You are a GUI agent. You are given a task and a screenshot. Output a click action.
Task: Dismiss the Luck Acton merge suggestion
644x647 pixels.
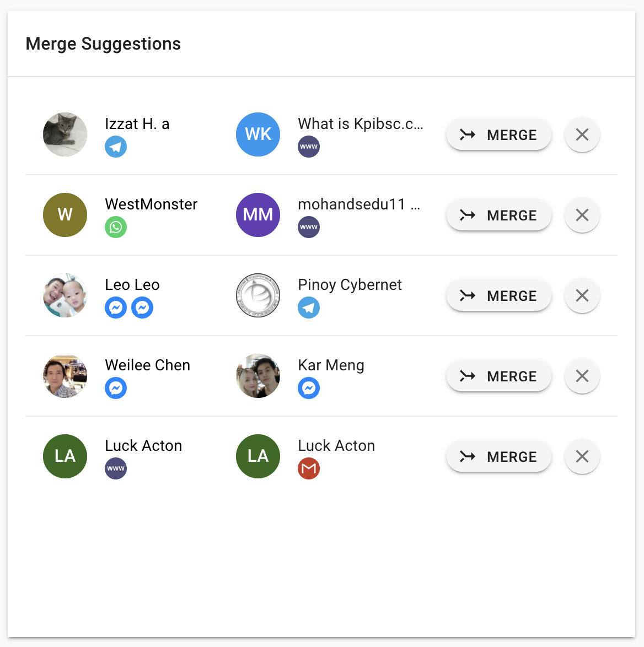click(x=582, y=456)
